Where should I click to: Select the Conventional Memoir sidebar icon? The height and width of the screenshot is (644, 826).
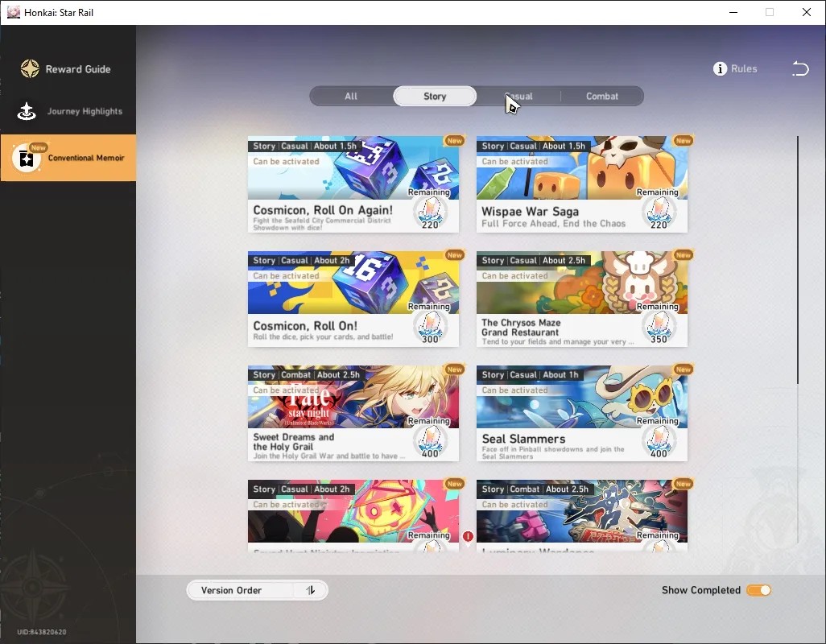point(26,158)
